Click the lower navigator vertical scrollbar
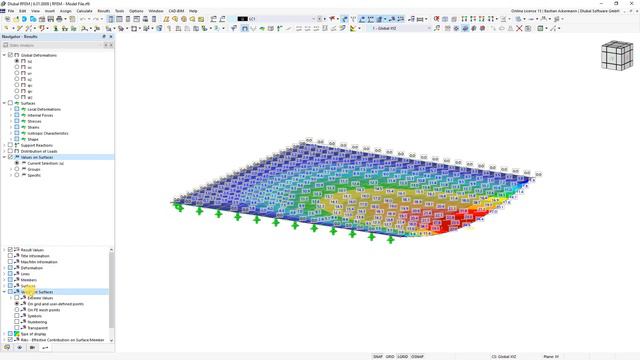The width and height of the screenshot is (640, 360). click(111, 290)
